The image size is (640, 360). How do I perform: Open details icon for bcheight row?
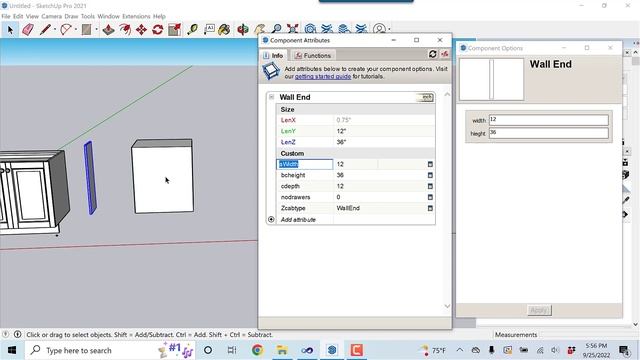tap(430, 175)
